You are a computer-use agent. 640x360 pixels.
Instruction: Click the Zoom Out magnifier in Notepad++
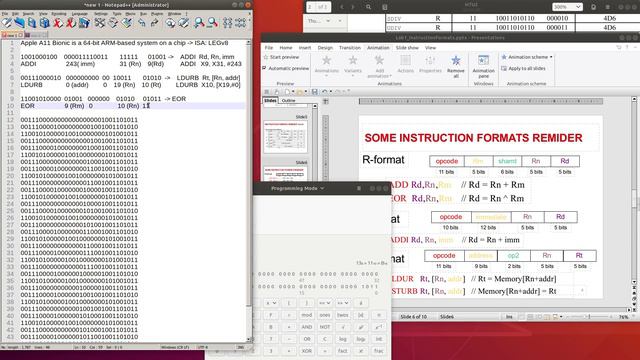tap(213, 23)
